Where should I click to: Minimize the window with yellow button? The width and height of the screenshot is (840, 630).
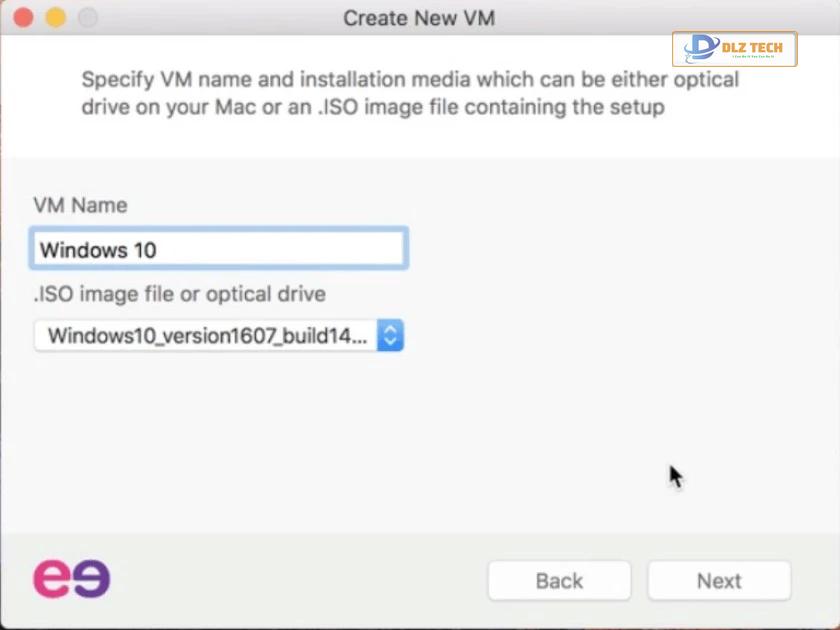(56, 17)
